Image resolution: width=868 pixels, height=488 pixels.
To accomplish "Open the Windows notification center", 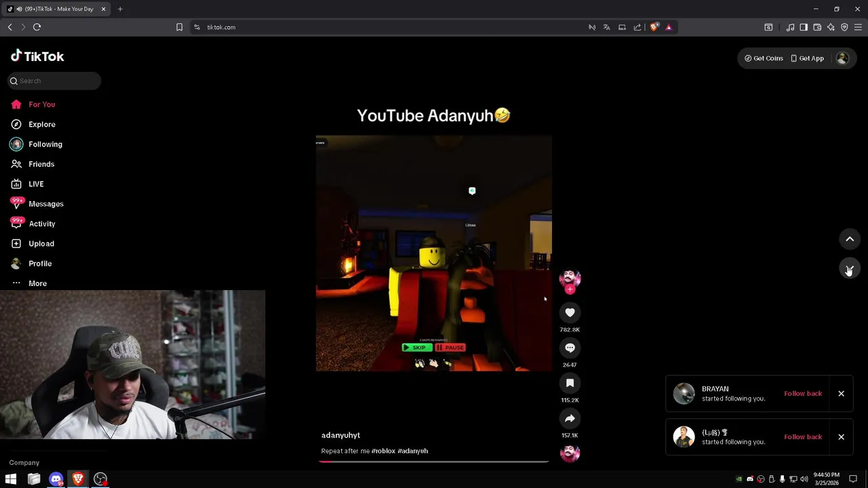I will point(853,479).
